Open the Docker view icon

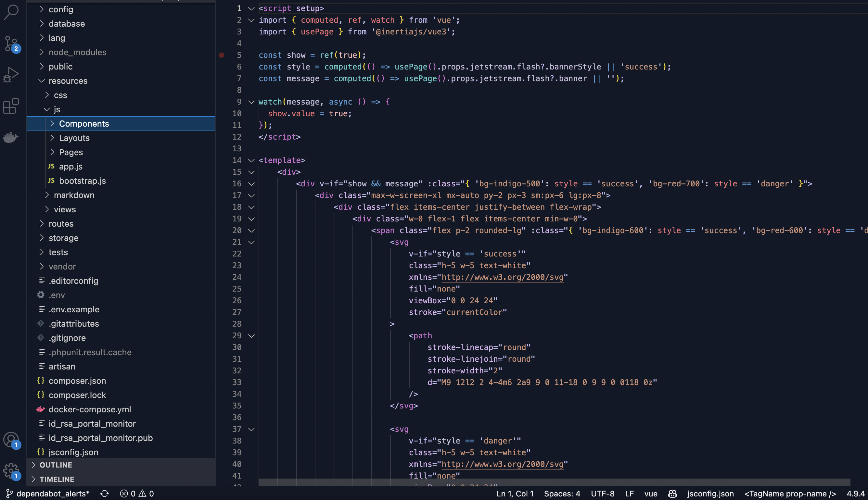[11, 137]
